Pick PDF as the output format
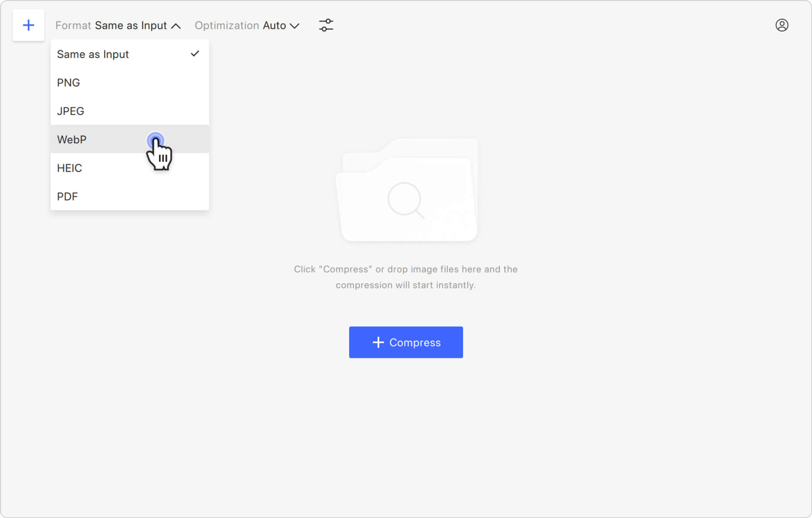 [67, 197]
